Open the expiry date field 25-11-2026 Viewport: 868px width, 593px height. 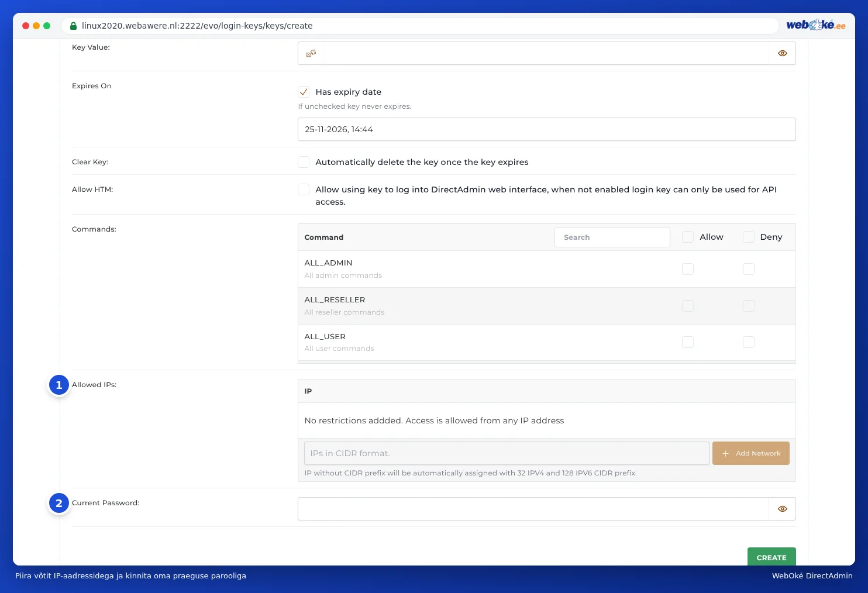[x=547, y=129]
